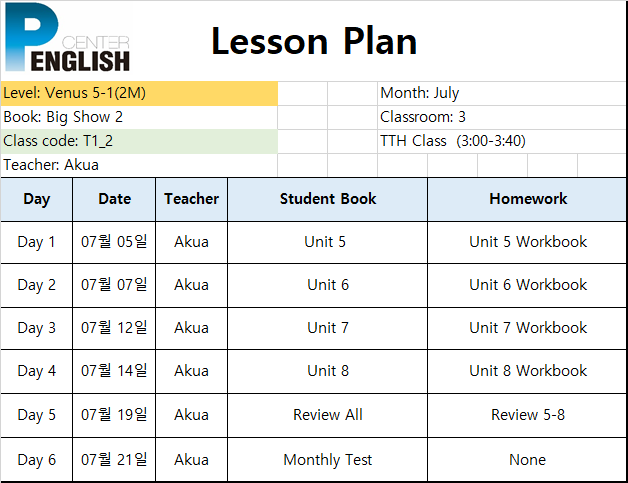Select the Date column header
The image size is (628, 483).
[114, 199]
